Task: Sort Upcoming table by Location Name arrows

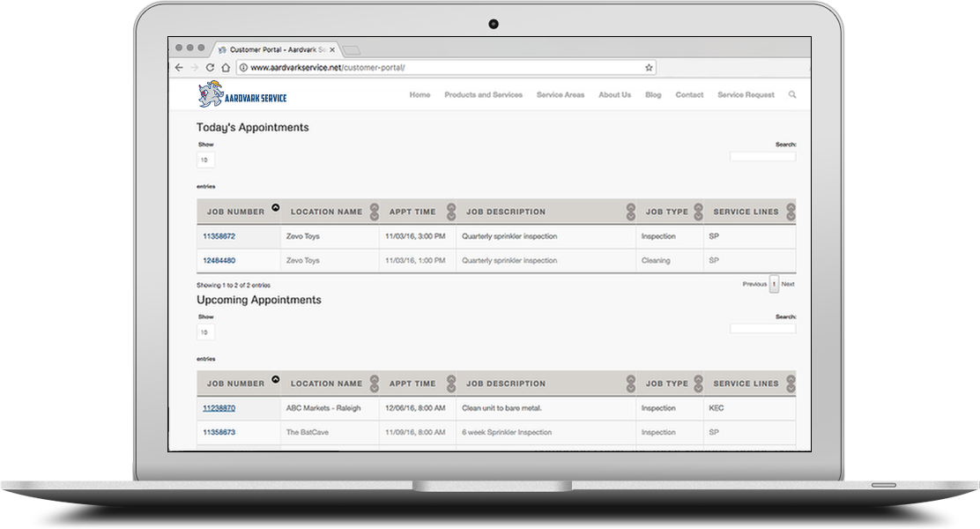Action: [374, 384]
